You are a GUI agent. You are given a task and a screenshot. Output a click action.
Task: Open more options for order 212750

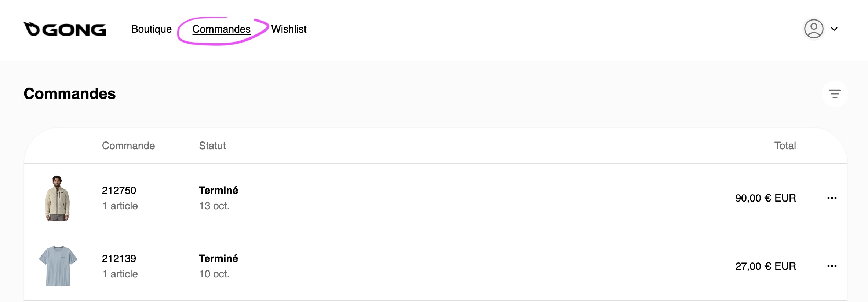coord(832,198)
